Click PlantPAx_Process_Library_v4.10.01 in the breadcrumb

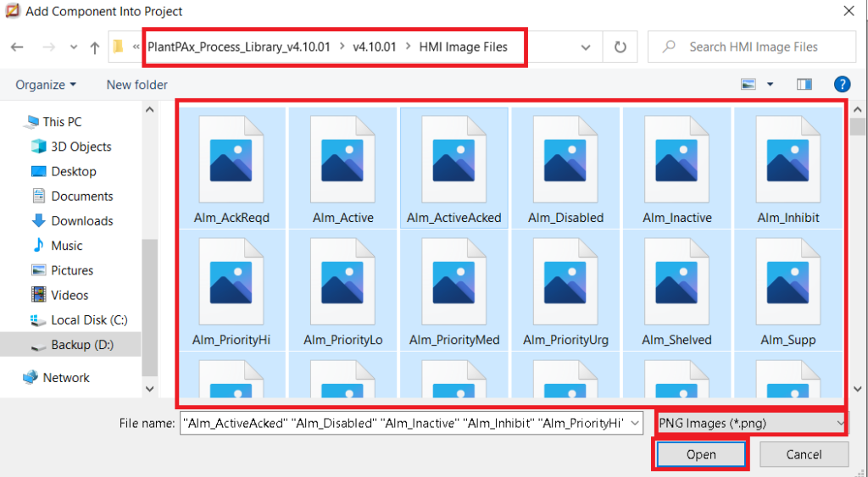click(238, 47)
